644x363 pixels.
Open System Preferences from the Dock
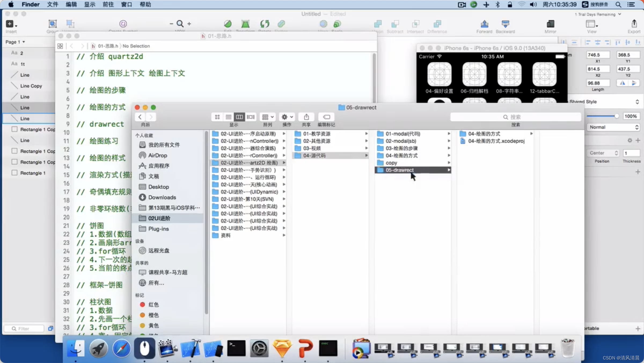pos(259,349)
